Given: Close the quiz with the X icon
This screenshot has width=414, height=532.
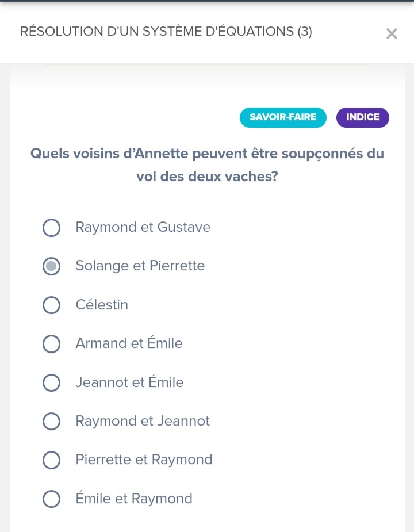Looking at the screenshot, I should [392, 34].
